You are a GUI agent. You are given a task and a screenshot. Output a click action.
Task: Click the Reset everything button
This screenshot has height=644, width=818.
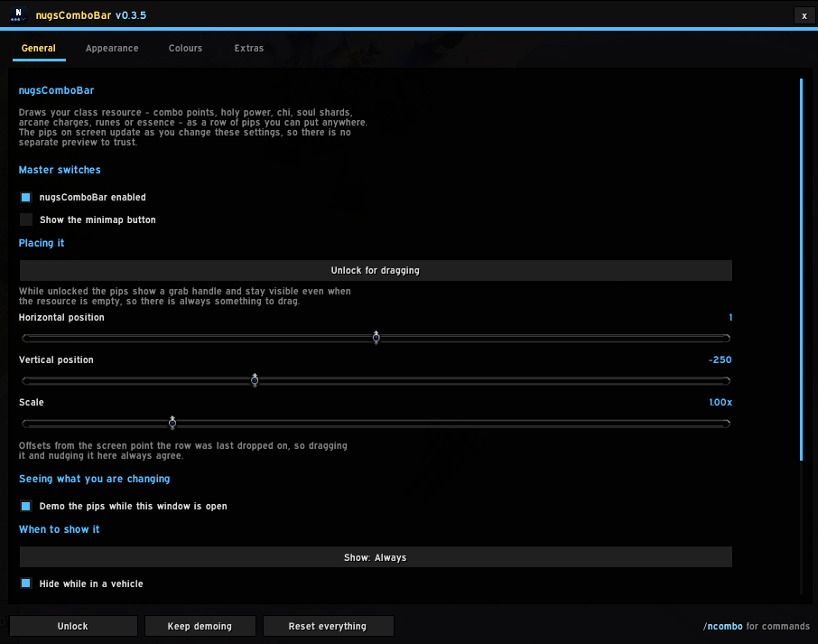[328, 626]
